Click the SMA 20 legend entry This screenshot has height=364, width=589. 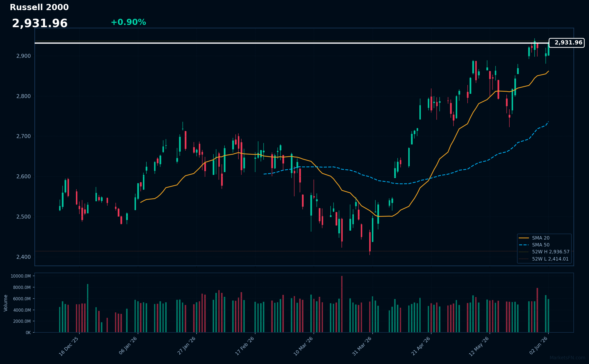pyautogui.click(x=534, y=238)
